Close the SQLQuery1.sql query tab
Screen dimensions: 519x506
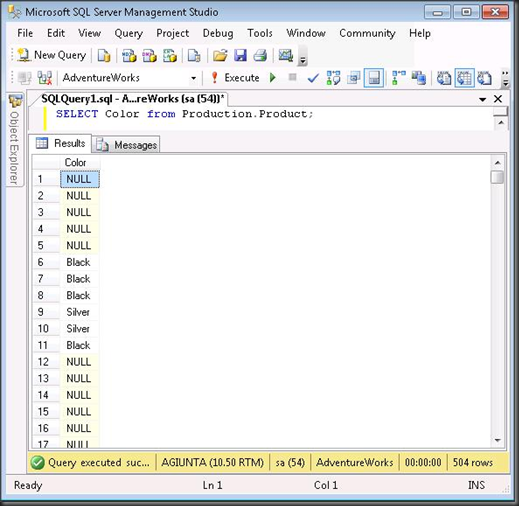(x=498, y=99)
